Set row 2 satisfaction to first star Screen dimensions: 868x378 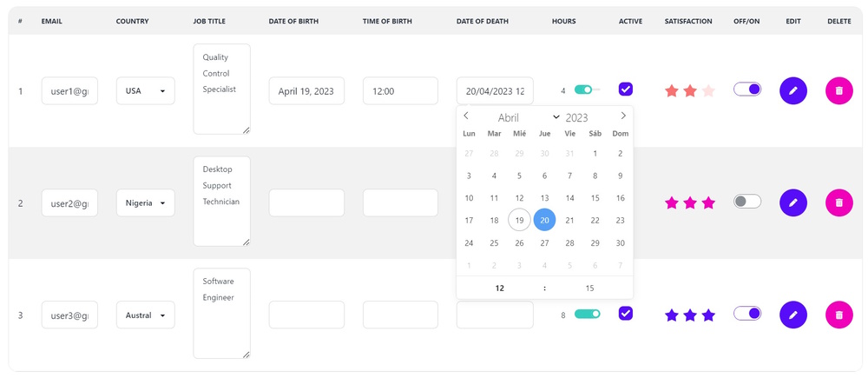672,202
